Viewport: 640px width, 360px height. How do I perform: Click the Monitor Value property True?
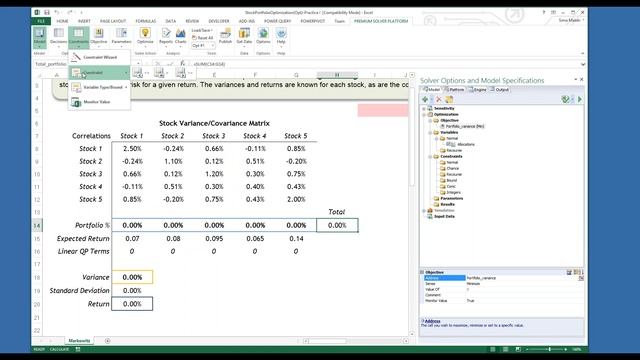point(471,301)
